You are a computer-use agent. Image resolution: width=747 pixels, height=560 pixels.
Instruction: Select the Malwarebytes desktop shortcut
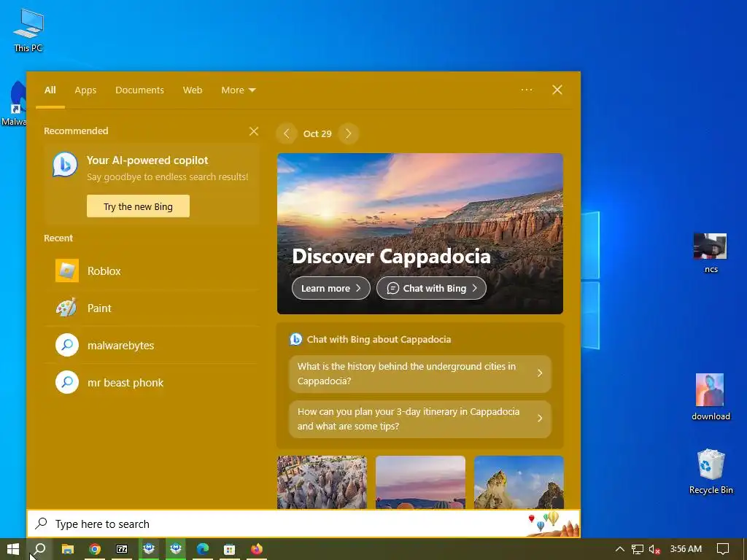(13, 104)
